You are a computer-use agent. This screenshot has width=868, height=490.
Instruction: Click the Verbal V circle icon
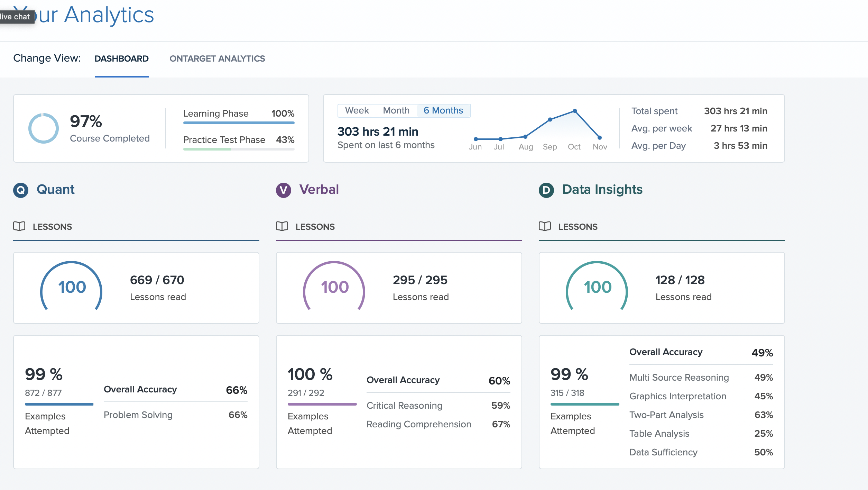[283, 190]
